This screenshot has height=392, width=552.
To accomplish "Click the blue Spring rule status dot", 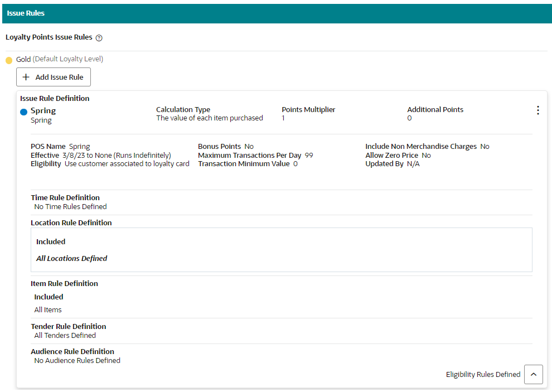I will (x=23, y=112).
